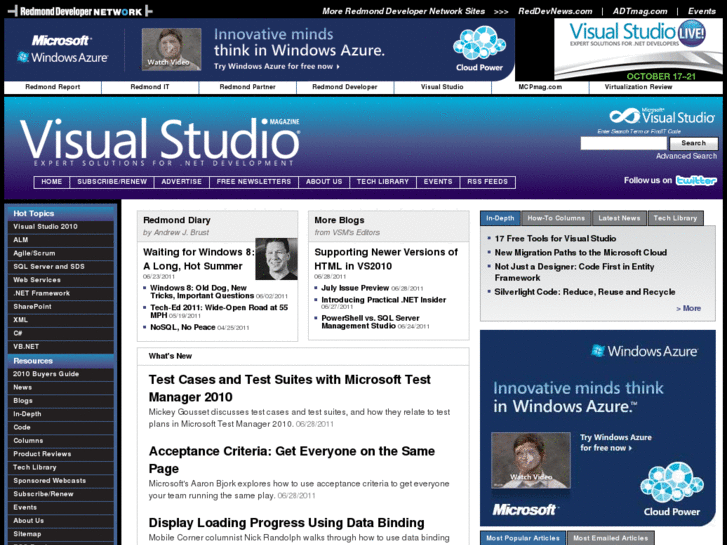Switch to the Most Emailed Articles tab
The width and height of the screenshot is (727, 545).
(611, 538)
